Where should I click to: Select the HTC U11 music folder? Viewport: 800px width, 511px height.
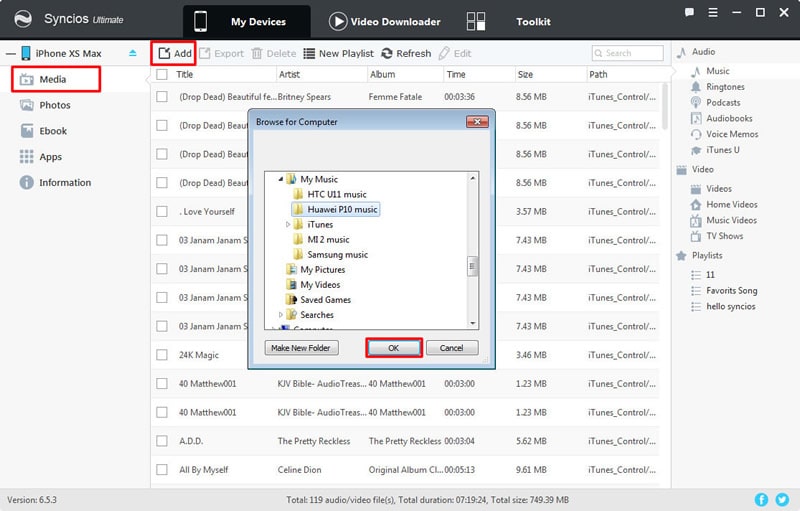pos(330,194)
